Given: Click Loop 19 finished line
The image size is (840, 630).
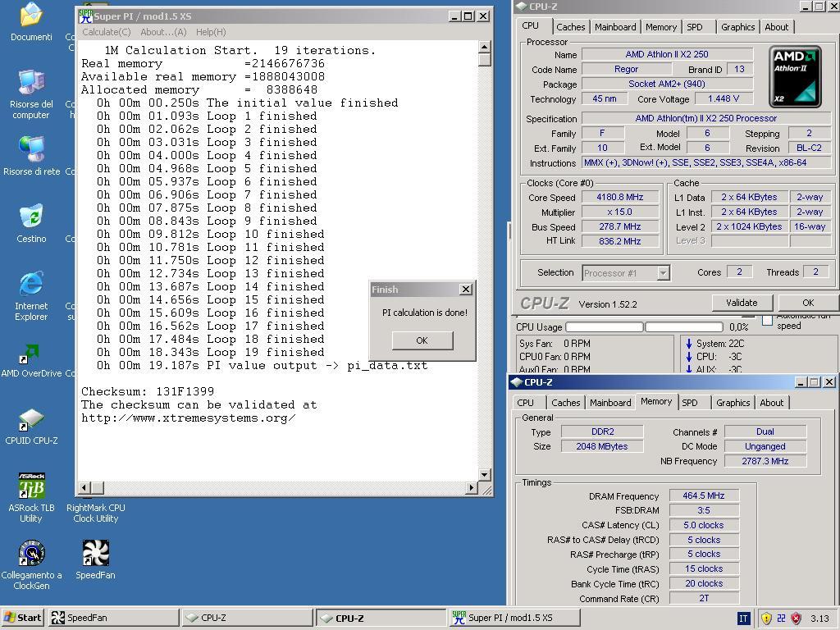Looking at the screenshot, I should (x=211, y=353).
